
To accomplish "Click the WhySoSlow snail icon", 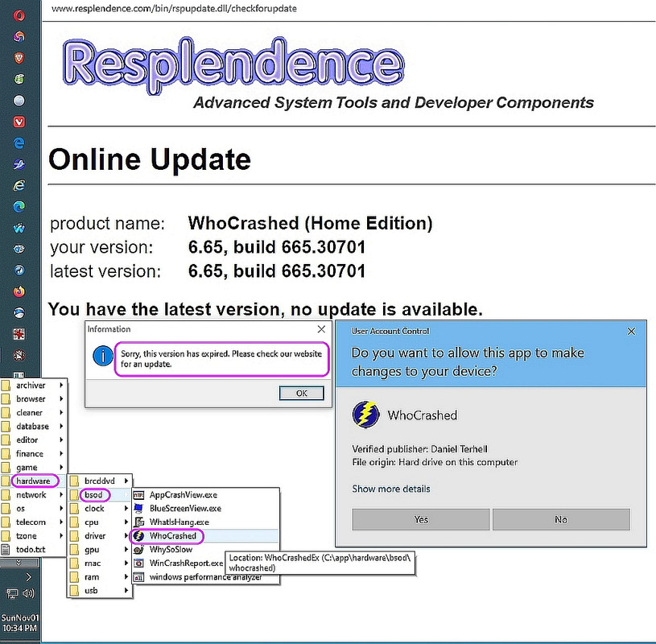I will click(x=138, y=550).
